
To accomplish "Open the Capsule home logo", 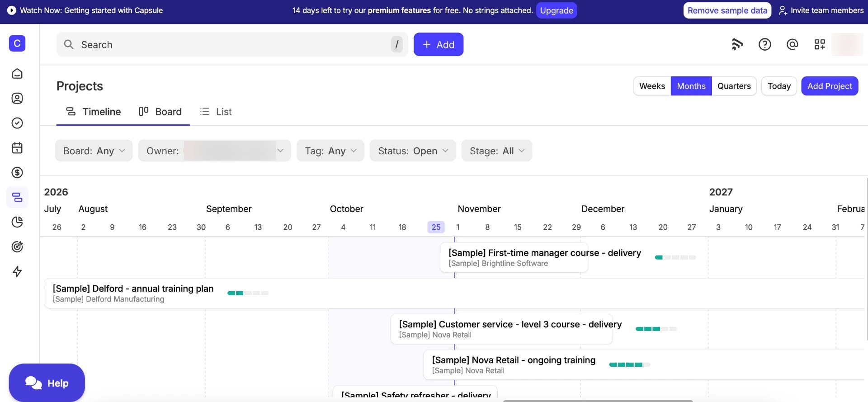I will [17, 43].
